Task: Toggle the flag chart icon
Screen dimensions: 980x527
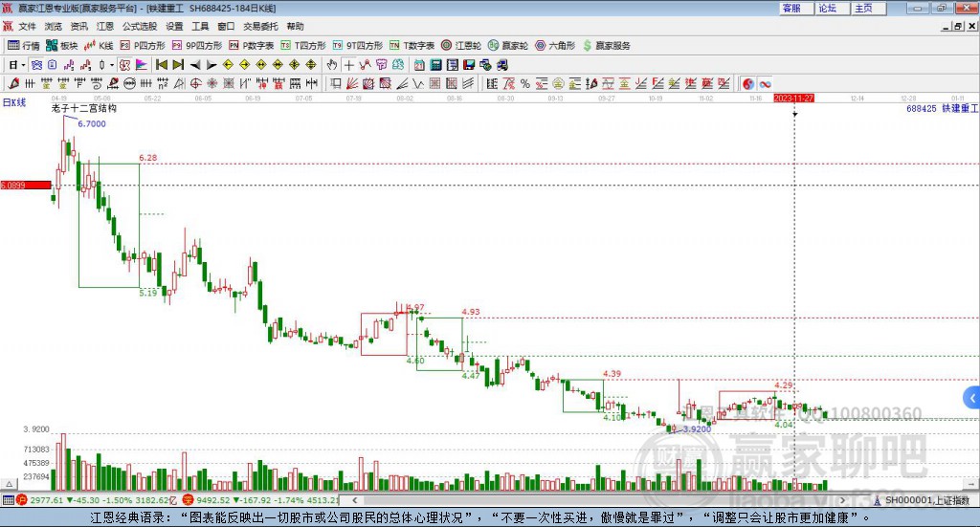Action: 142,65
